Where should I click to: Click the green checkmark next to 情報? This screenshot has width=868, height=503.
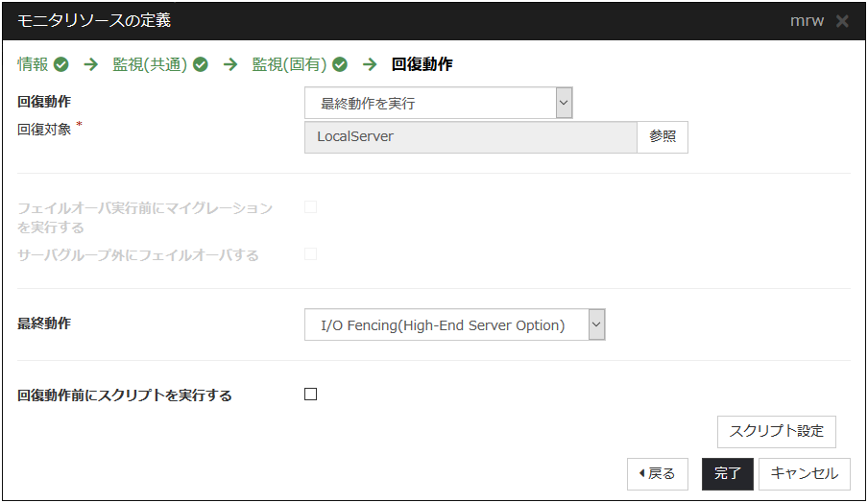point(61,65)
